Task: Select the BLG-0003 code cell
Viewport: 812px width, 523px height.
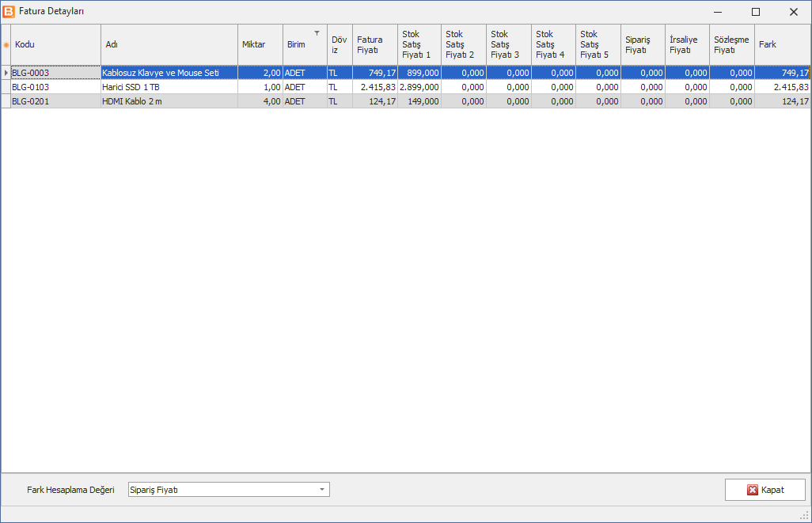Action: [56, 73]
